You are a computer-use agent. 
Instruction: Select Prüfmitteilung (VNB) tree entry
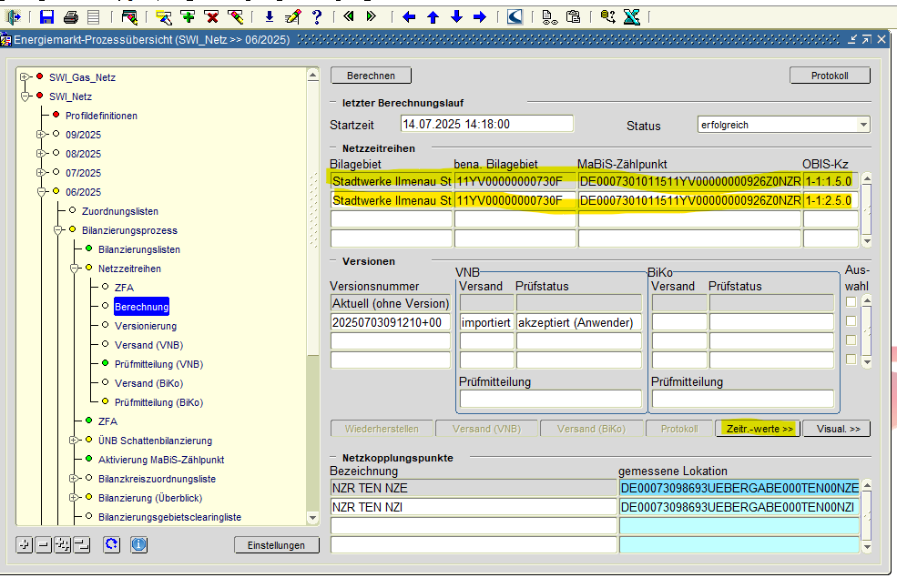click(158, 364)
